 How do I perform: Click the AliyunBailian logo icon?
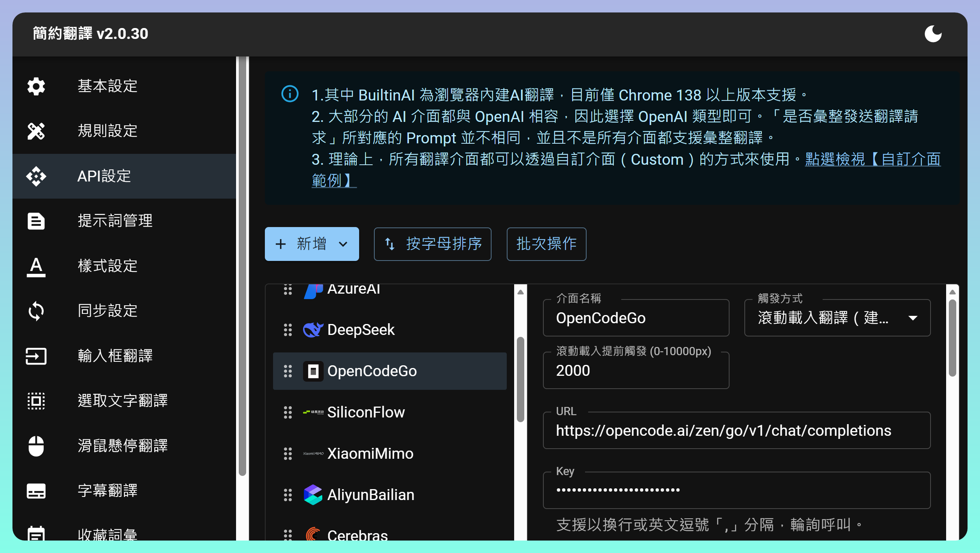click(x=313, y=495)
